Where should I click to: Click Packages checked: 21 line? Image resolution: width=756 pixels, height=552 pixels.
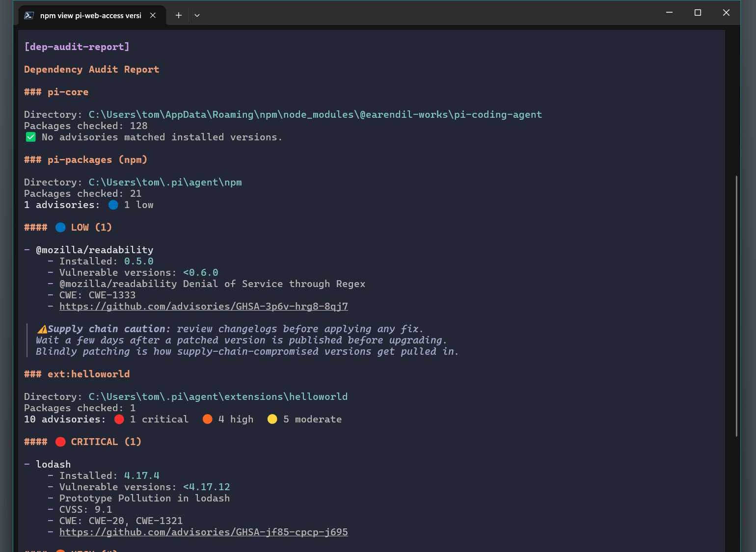point(83,193)
